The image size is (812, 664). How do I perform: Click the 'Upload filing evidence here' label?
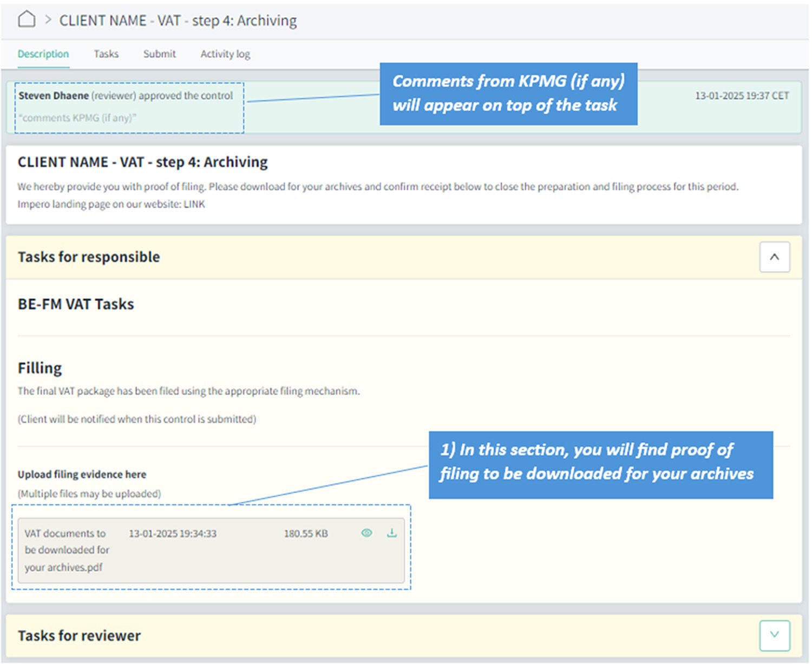point(82,475)
